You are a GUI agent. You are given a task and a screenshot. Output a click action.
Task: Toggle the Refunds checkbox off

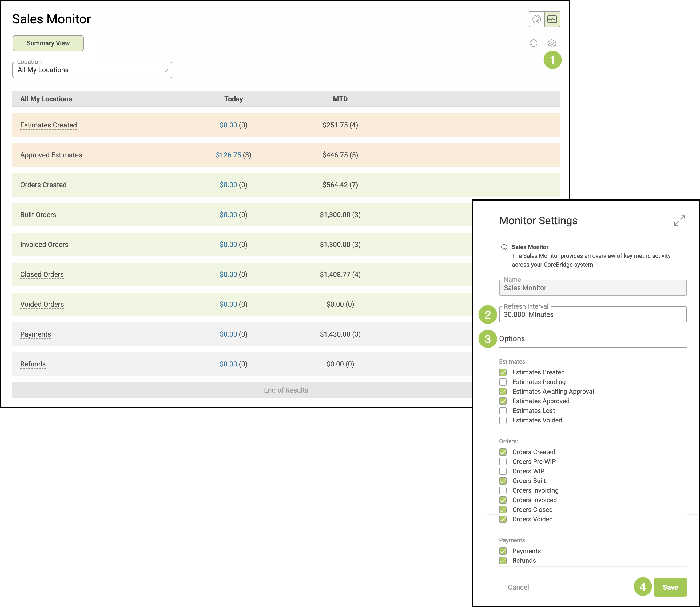[x=503, y=561]
